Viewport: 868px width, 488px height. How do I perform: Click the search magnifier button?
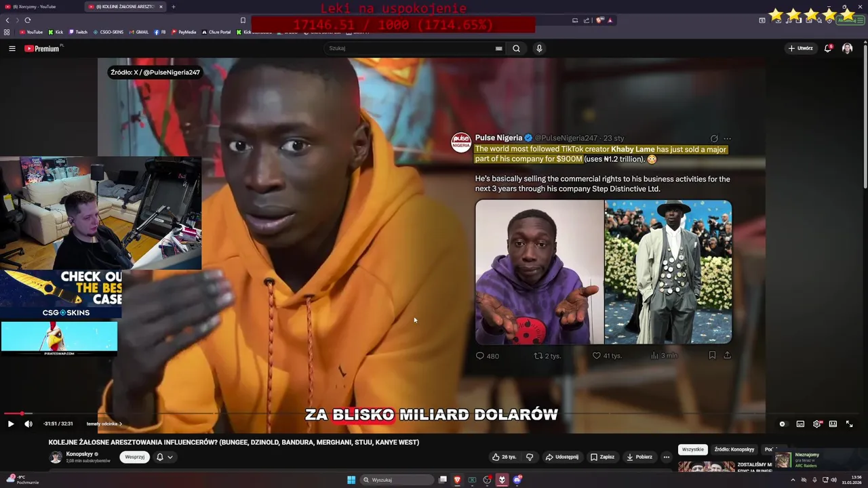tap(516, 48)
